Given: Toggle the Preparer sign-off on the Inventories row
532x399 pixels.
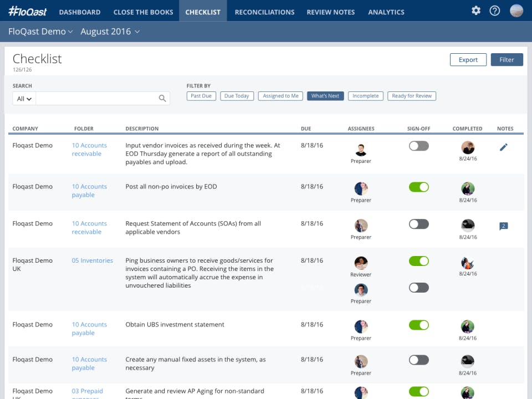Looking at the screenshot, I should pyautogui.click(x=418, y=288).
